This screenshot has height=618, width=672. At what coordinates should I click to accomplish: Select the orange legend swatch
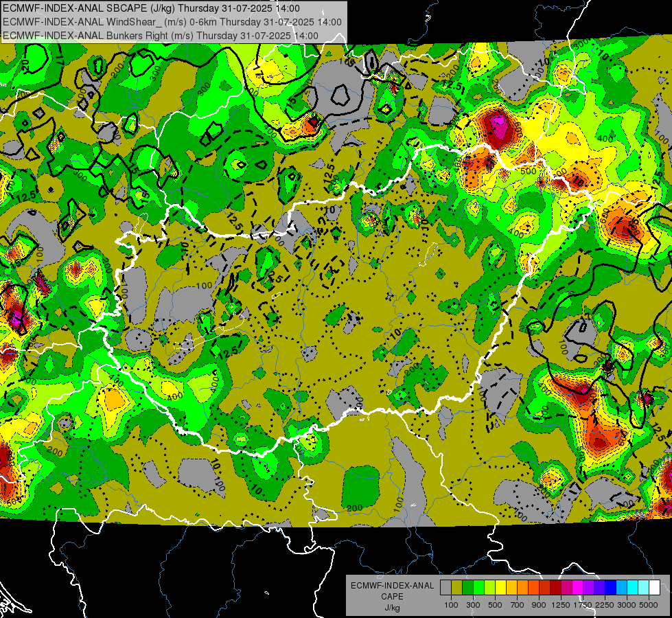pos(522,588)
